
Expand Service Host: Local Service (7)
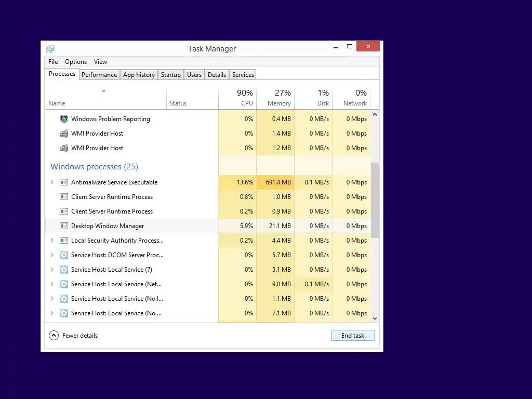pyautogui.click(x=52, y=270)
